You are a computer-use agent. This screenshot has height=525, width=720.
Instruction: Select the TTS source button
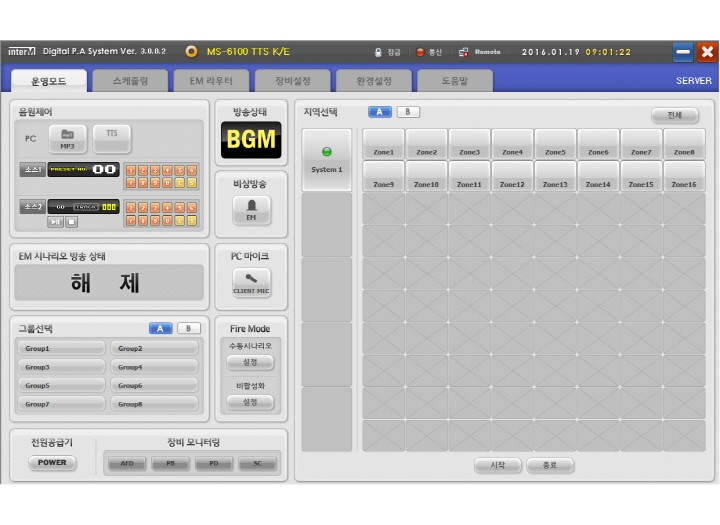[x=112, y=139]
